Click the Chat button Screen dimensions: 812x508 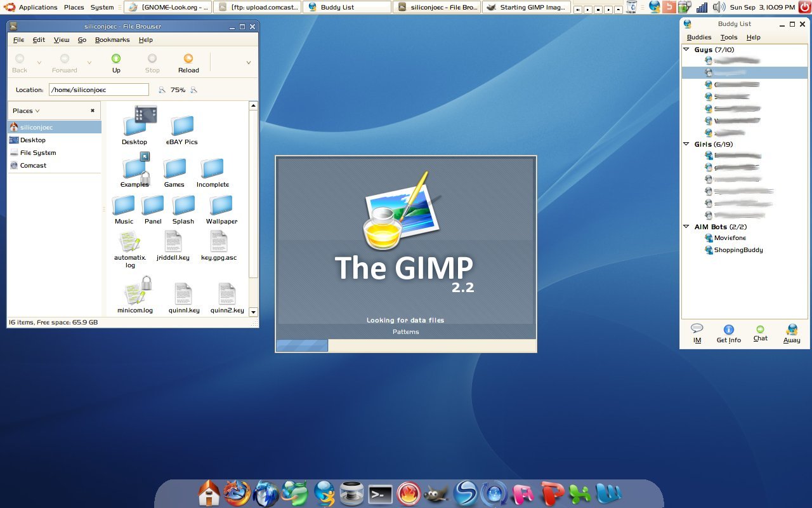761,333
